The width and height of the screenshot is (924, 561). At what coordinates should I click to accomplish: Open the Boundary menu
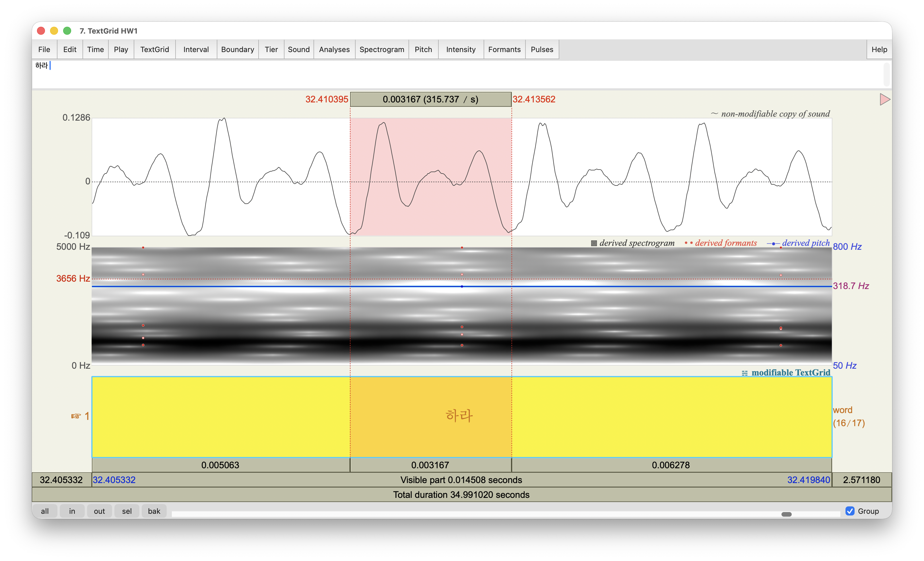point(237,49)
